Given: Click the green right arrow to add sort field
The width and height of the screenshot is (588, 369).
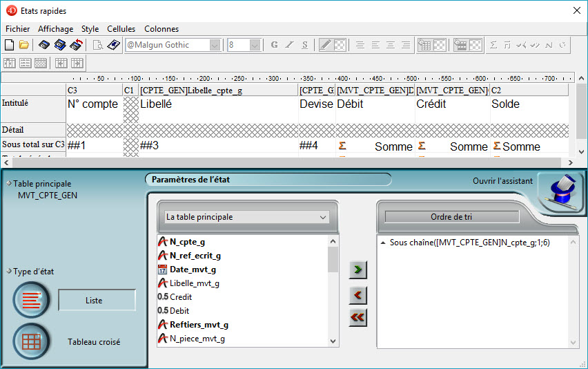Looking at the screenshot, I should pyautogui.click(x=357, y=269).
